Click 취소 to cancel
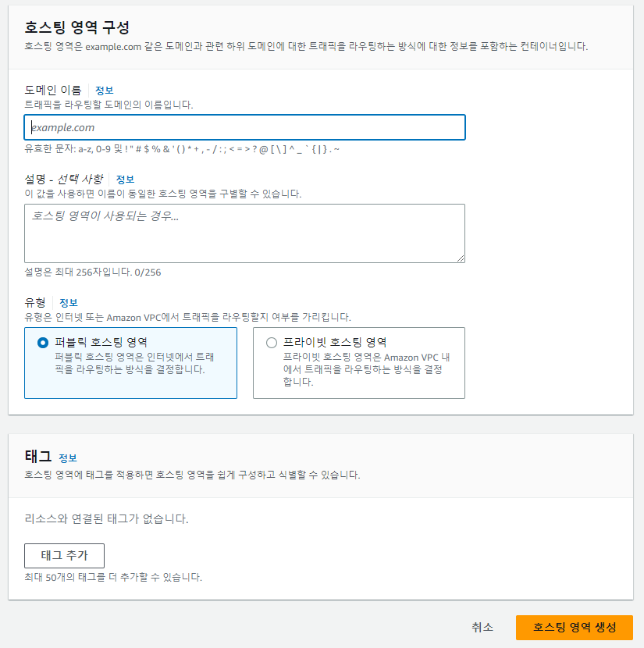The image size is (644, 648). (482, 627)
